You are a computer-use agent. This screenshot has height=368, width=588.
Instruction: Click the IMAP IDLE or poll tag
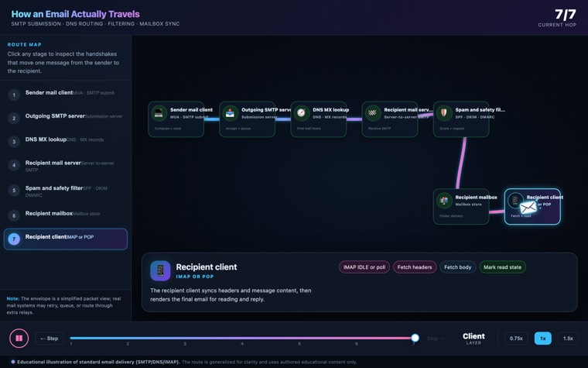[364, 267]
